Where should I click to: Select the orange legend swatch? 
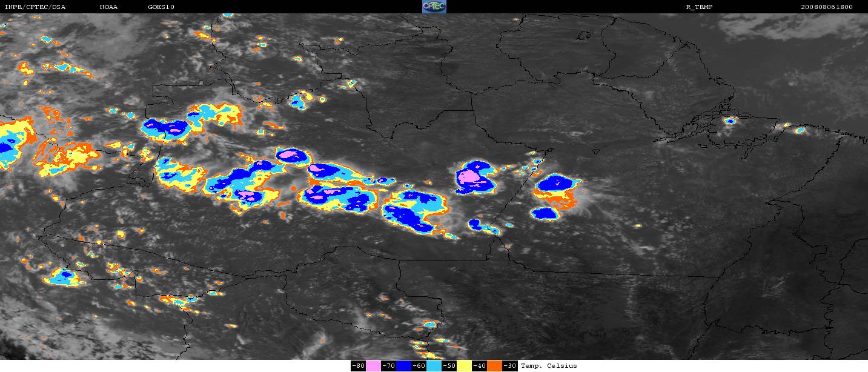point(494,366)
